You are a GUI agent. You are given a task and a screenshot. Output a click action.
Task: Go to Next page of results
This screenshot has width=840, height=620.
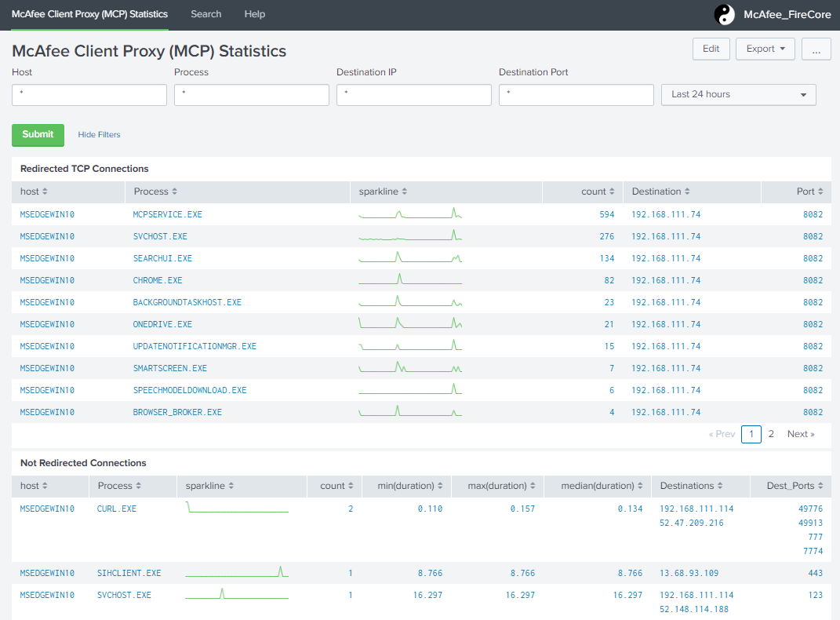[800, 434]
